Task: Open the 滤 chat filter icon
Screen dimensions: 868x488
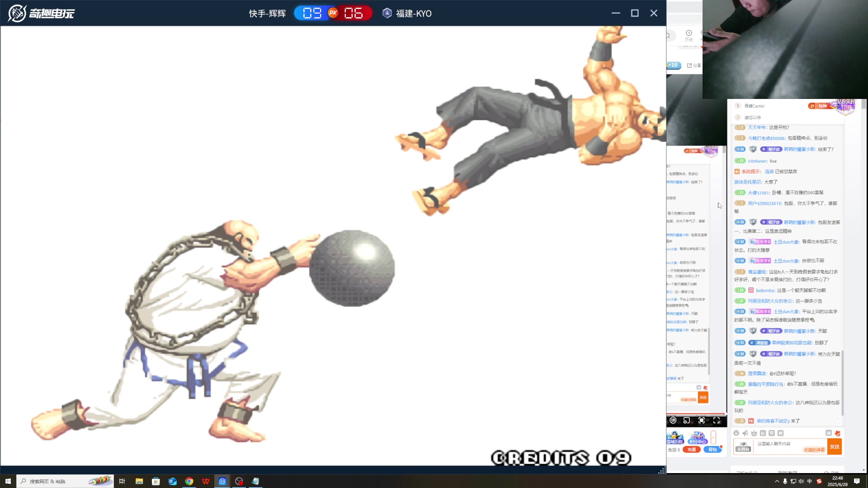Action: [x=829, y=433]
